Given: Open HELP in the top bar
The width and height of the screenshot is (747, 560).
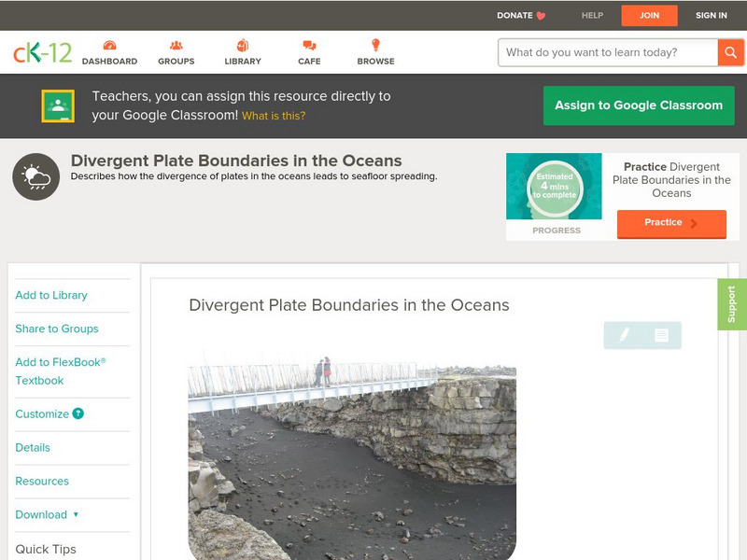Looking at the screenshot, I should tap(592, 16).
